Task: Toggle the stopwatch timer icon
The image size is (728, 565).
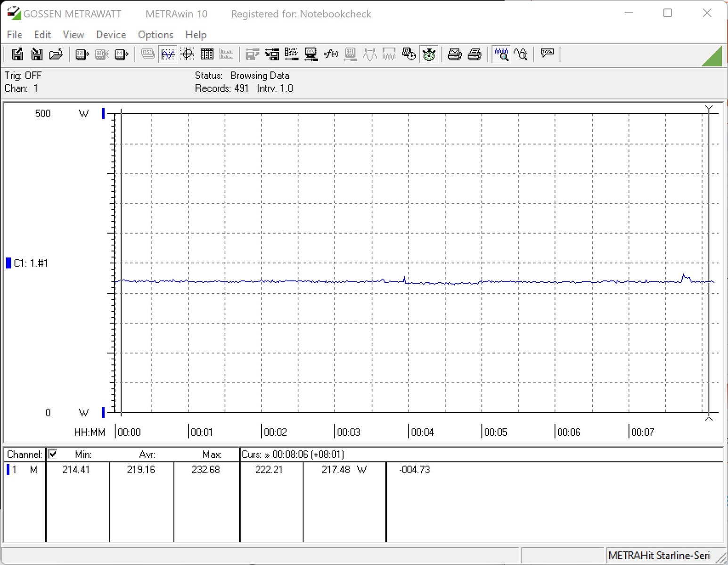Action: (x=429, y=55)
